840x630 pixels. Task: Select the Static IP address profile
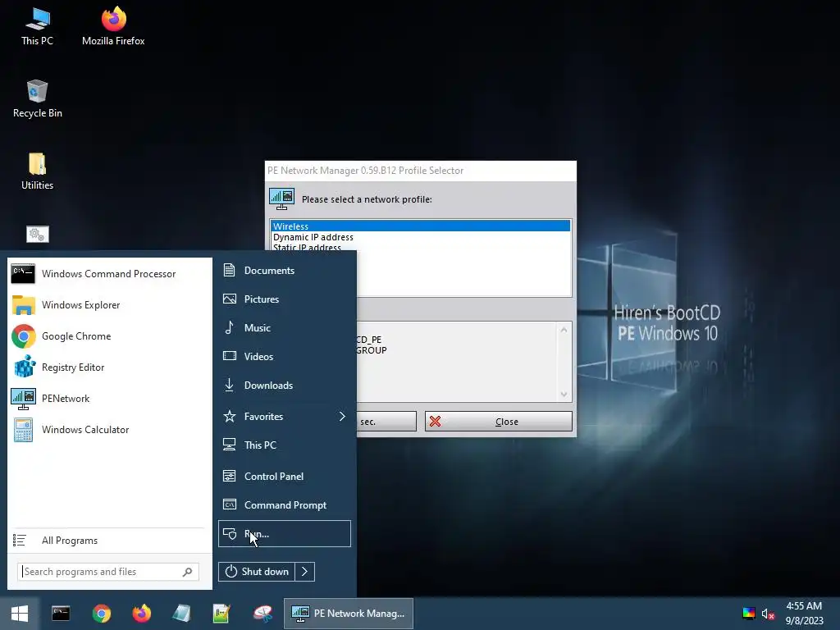421,247
